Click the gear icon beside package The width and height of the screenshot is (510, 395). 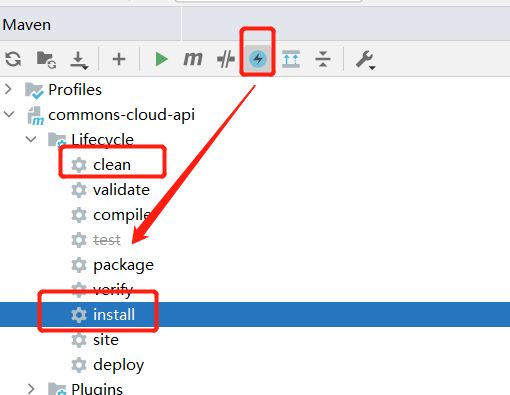coord(79,265)
